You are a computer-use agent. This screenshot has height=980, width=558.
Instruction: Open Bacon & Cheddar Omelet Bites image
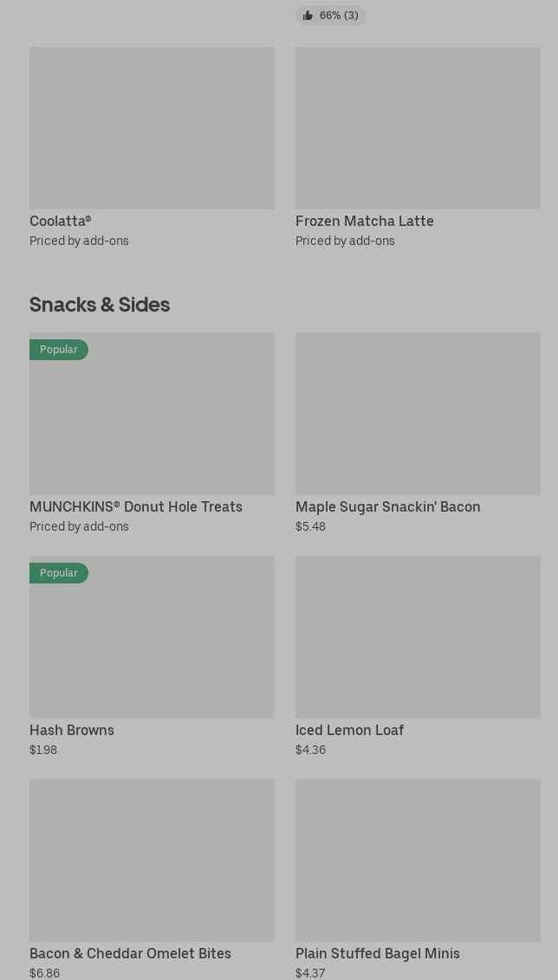point(152,860)
